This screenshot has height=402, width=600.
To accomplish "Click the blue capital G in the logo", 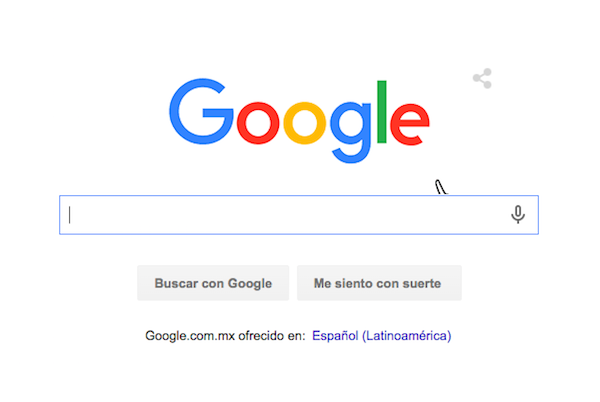I will (x=201, y=111).
